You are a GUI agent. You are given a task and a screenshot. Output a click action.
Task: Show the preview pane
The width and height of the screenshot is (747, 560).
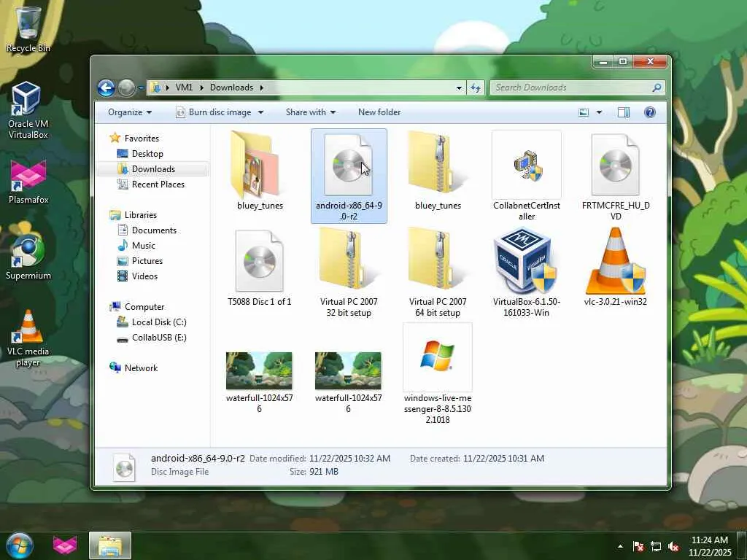coord(624,112)
